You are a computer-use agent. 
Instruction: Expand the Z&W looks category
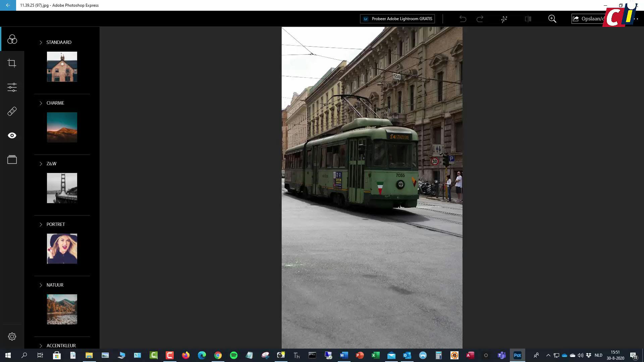click(41, 164)
